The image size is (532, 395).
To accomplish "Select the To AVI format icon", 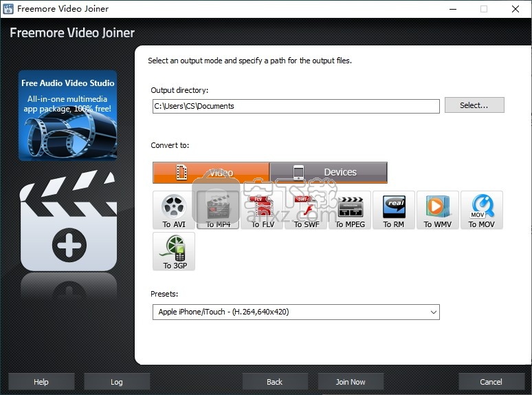I will [174, 211].
